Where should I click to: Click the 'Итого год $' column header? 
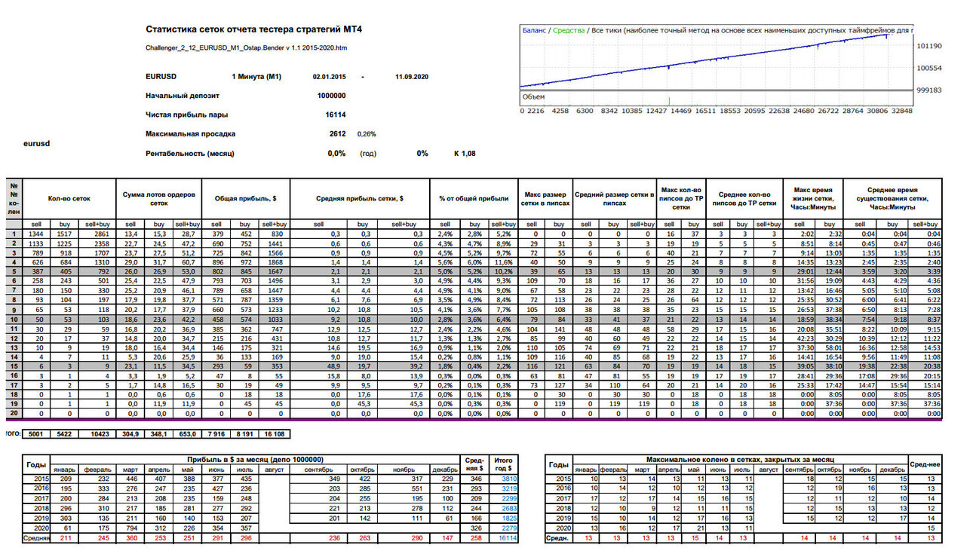pyautogui.click(x=502, y=464)
